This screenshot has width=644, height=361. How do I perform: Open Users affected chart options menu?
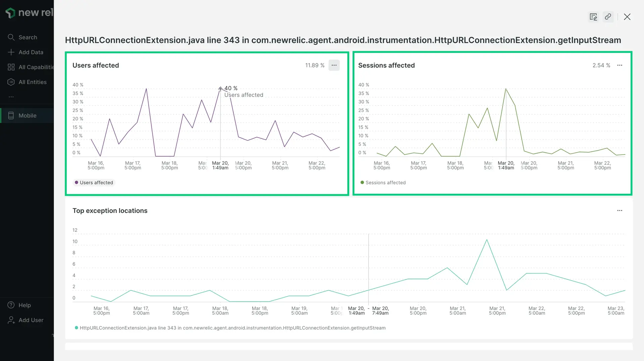(x=334, y=65)
